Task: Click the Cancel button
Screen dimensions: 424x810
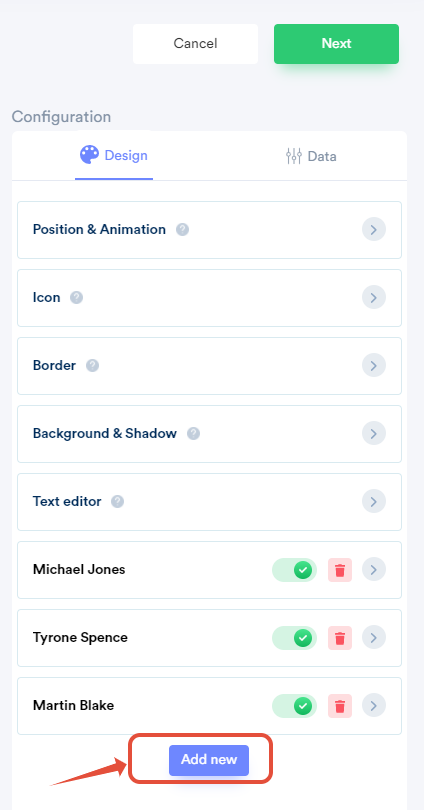Action: click(195, 44)
